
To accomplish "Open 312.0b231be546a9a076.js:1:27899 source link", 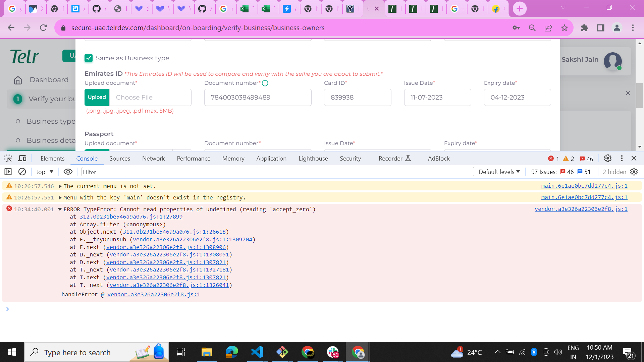I will point(131,217).
